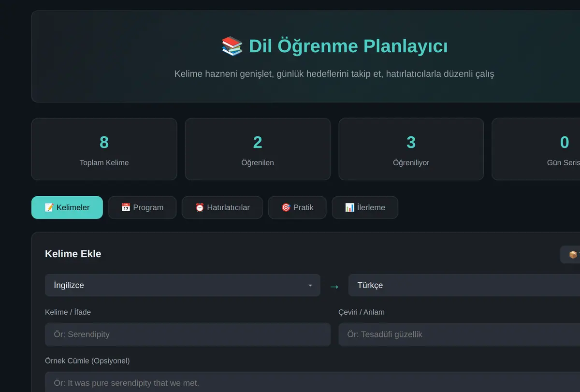Click the Kelime Ekle heading

(73, 254)
